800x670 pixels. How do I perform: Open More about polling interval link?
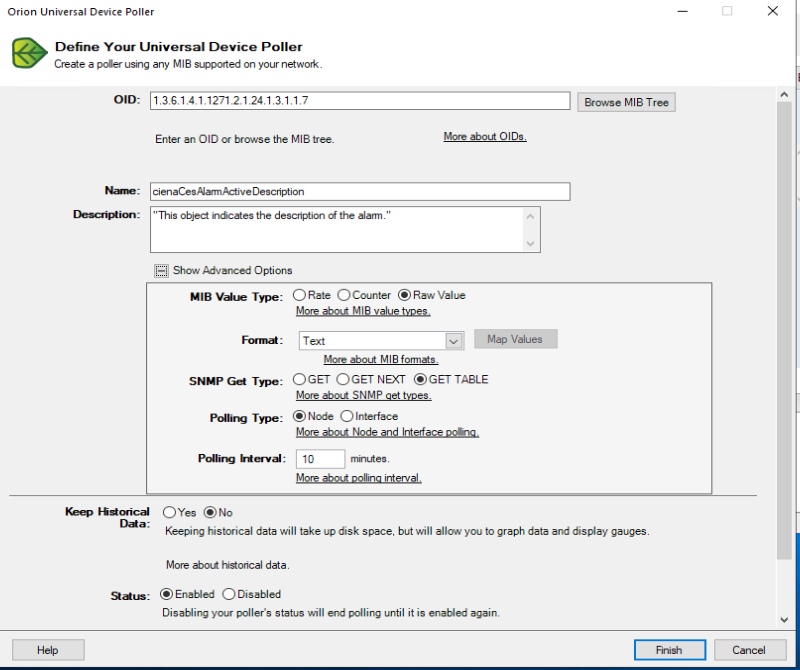point(359,478)
